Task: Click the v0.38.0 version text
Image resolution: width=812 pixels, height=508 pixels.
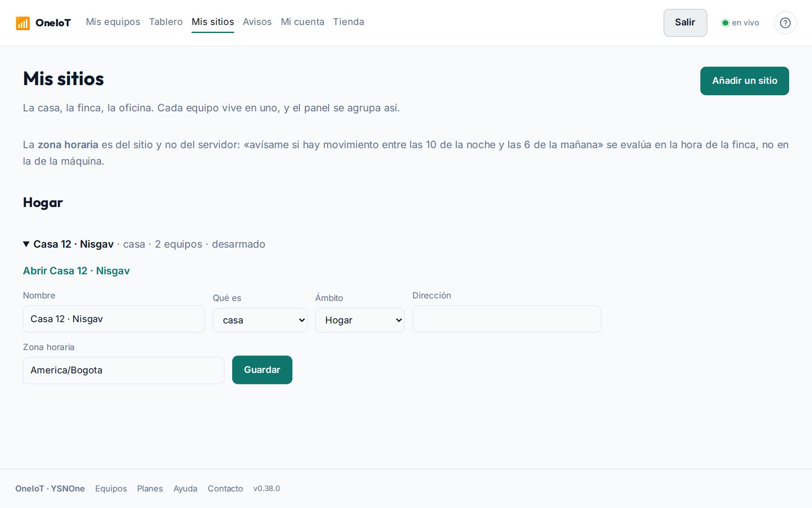Action: tap(266, 489)
